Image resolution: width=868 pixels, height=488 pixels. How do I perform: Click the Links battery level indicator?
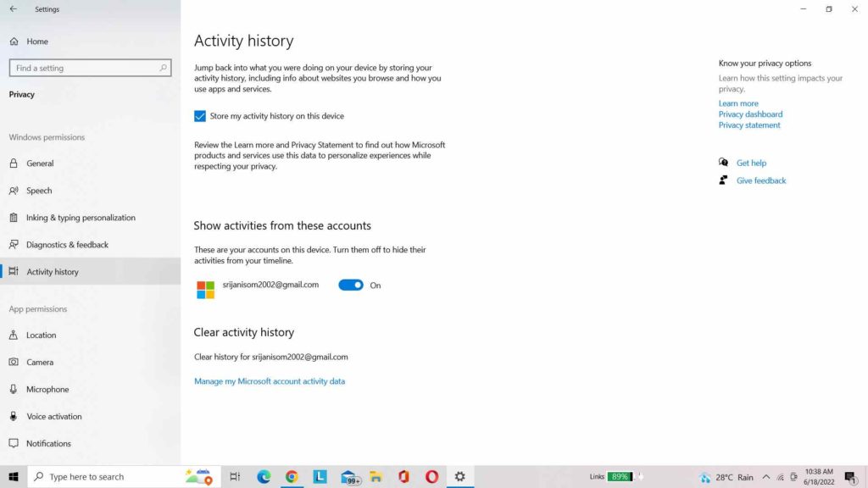click(x=618, y=477)
